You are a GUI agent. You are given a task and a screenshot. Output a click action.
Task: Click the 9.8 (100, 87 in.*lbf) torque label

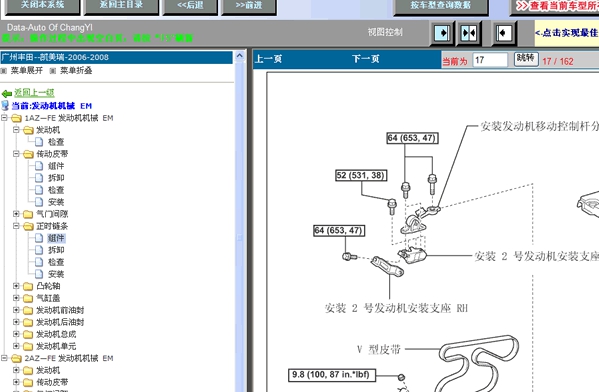[332, 375]
